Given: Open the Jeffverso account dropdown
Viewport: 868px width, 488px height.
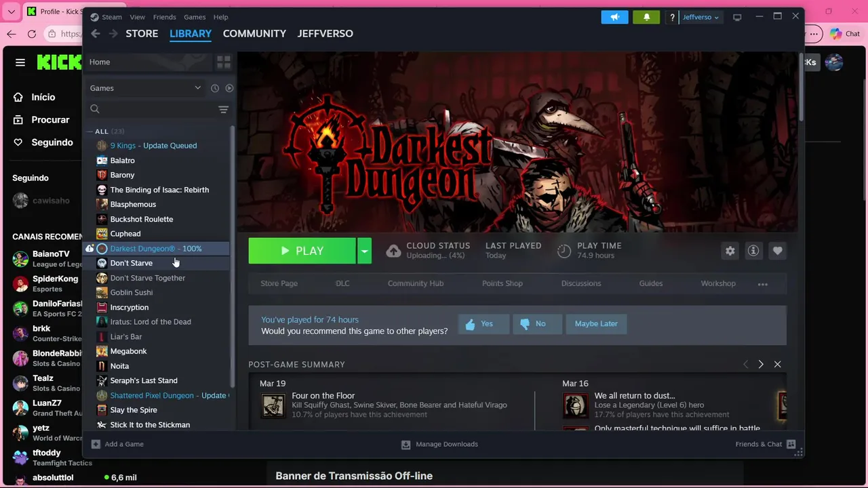Looking at the screenshot, I should 701,17.
